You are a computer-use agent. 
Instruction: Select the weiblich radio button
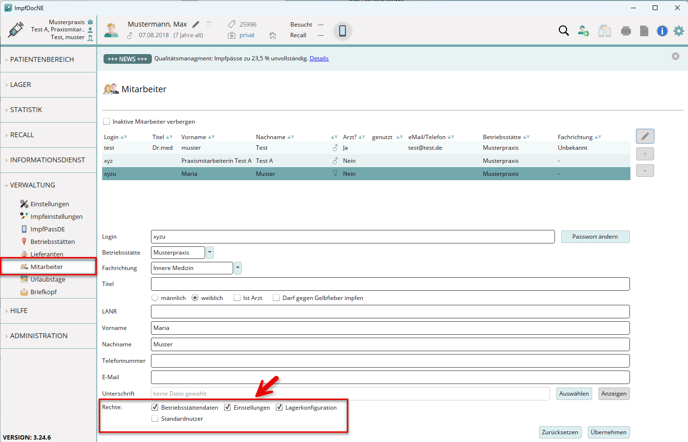pyautogui.click(x=195, y=298)
